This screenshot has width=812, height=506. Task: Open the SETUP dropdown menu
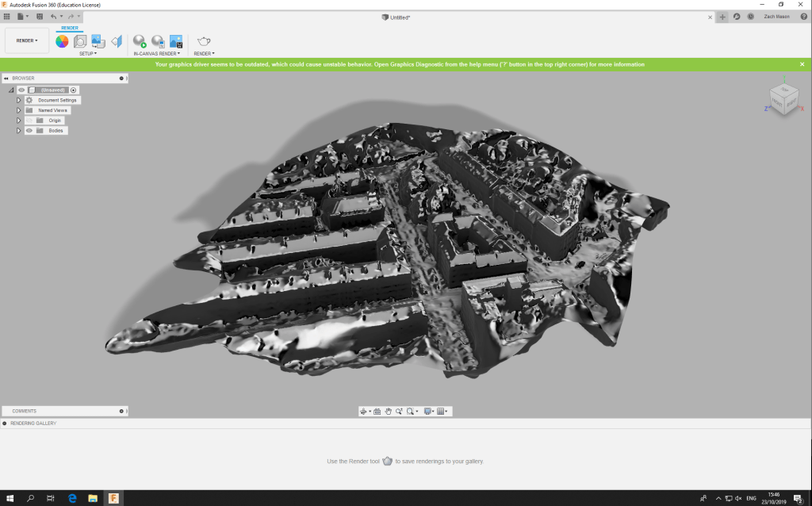coord(88,54)
